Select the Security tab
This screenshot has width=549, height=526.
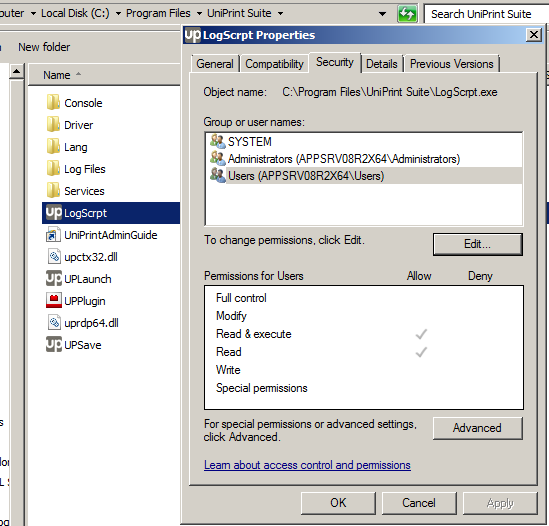click(335, 62)
